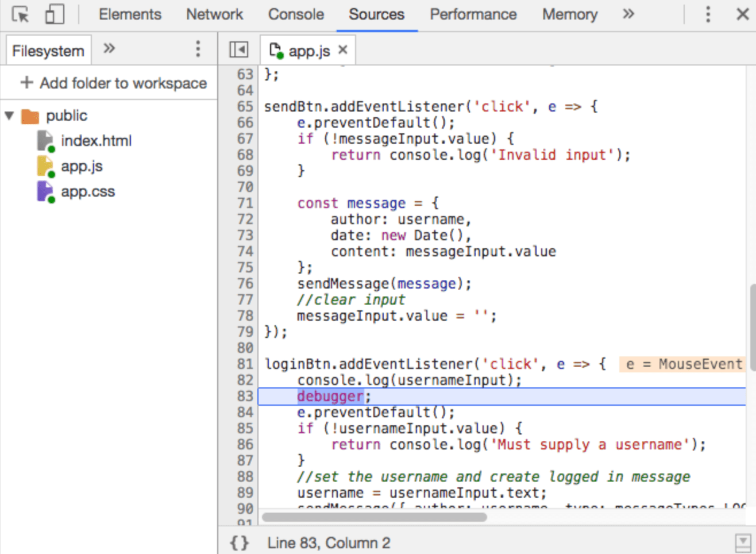Viewport: 756px width, 554px height.
Task: Collapse the file navigator pane
Action: (238, 49)
